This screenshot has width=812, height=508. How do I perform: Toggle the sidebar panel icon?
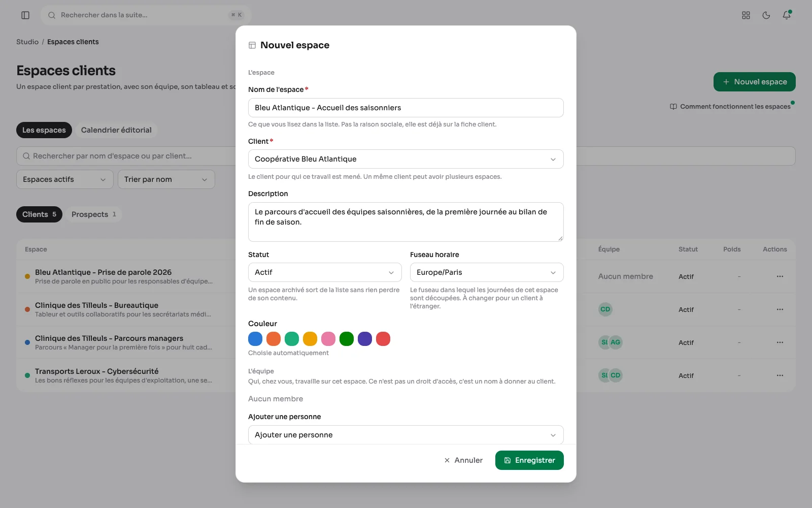[x=25, y=15]
